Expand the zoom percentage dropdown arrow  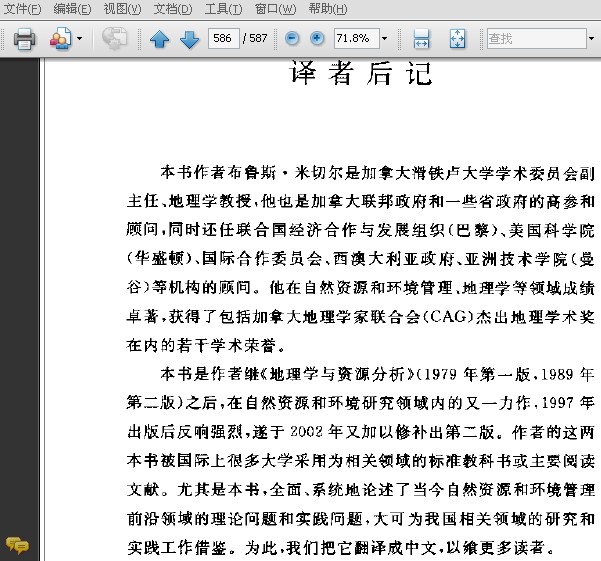point(384,38)
